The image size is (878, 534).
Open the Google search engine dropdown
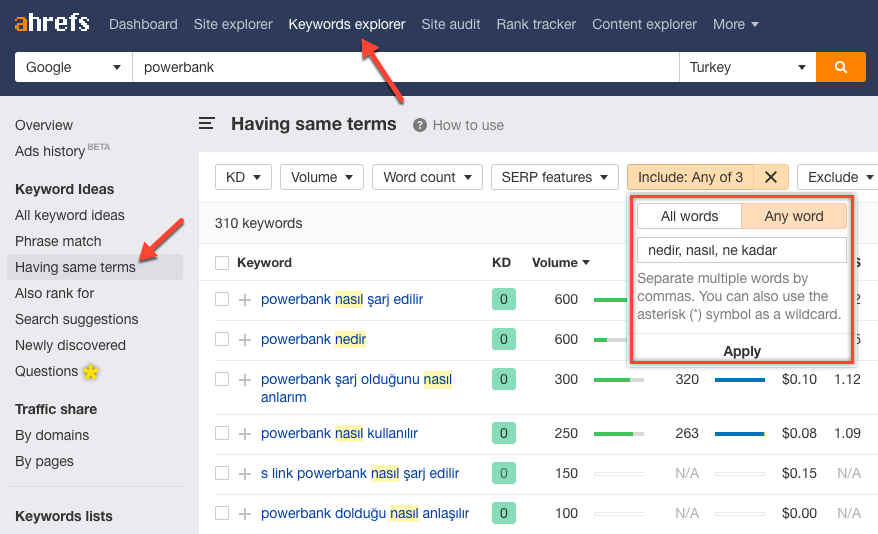click(x=73, y=67)
